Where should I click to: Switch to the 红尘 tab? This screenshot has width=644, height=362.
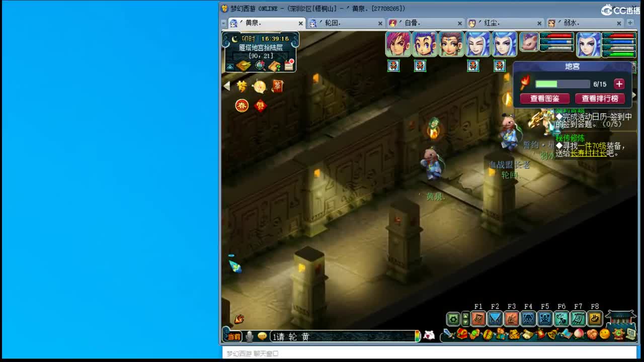coord(506,23)
